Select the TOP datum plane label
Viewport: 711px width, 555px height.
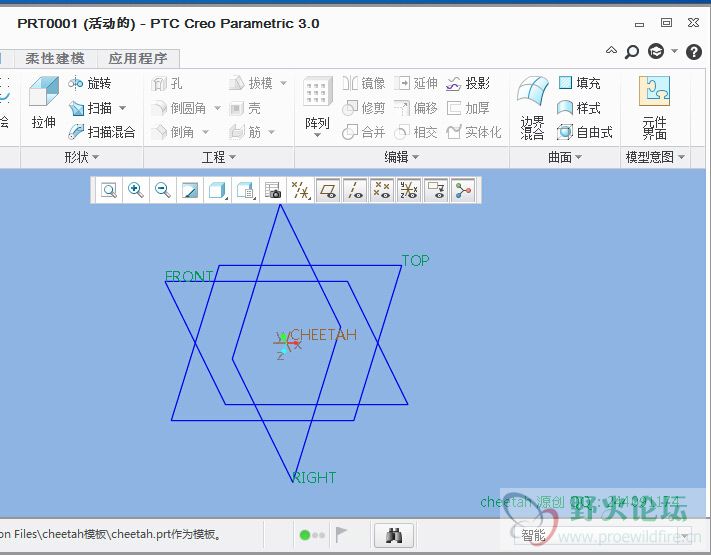pos(415,261)
